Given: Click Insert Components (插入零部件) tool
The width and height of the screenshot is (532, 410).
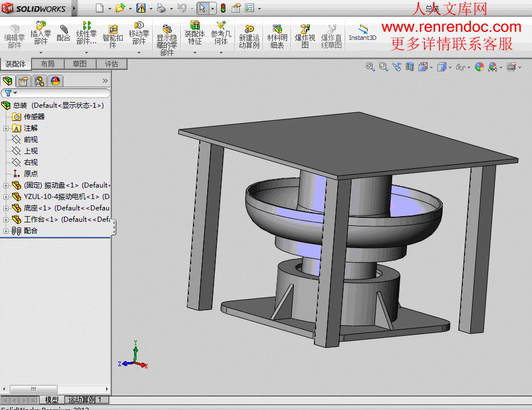Looking at the screenshot, I should click(x=41, y=33).
